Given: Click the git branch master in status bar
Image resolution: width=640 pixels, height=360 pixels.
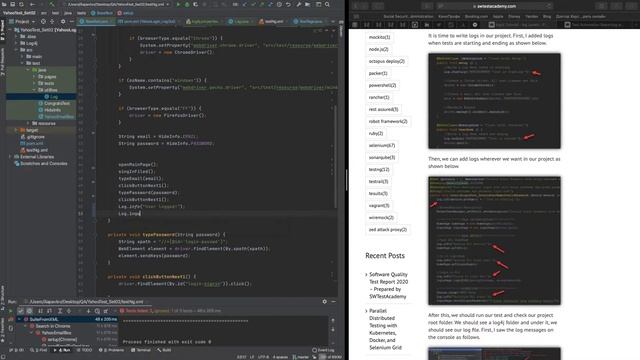Looking at the screenshot, I should coord(301,357).
